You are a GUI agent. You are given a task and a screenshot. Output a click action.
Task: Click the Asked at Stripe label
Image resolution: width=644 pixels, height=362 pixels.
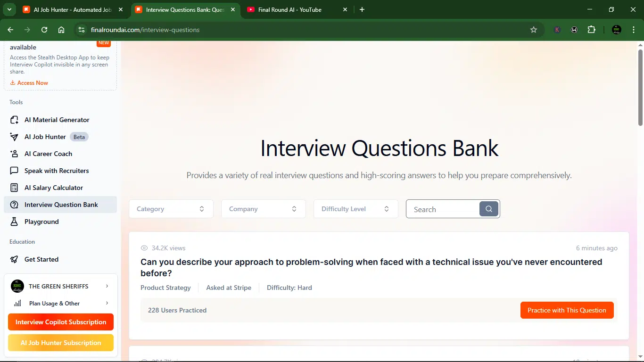[x=229, y=288]
